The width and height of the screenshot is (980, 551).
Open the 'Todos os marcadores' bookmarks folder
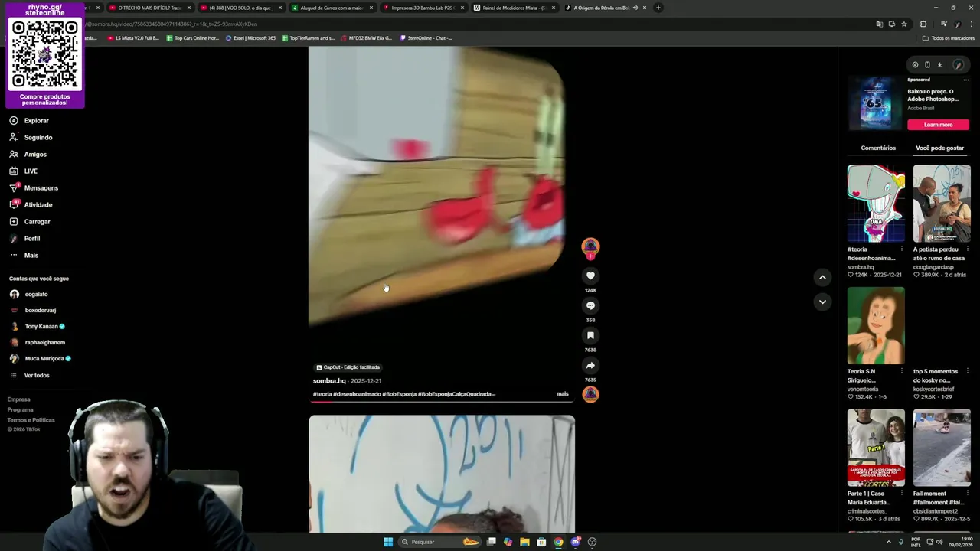pos(949,38)
